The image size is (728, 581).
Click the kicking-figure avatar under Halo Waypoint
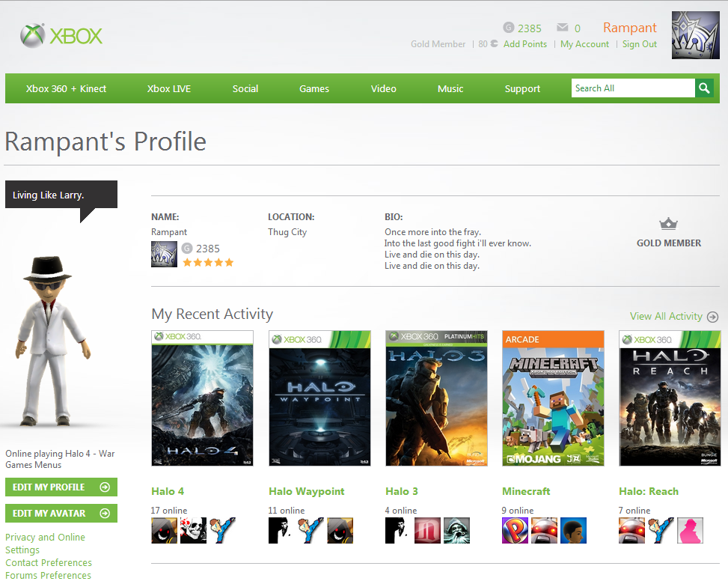pos(311,530)
